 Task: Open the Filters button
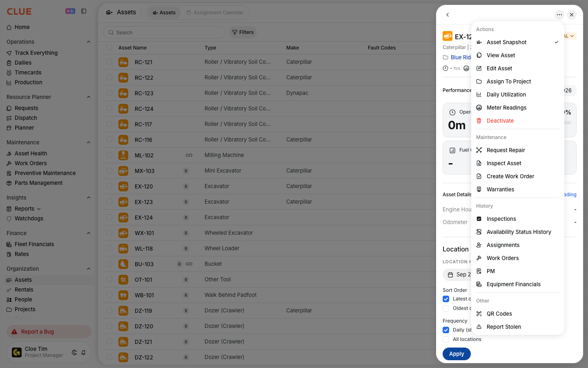coord(243,32)
